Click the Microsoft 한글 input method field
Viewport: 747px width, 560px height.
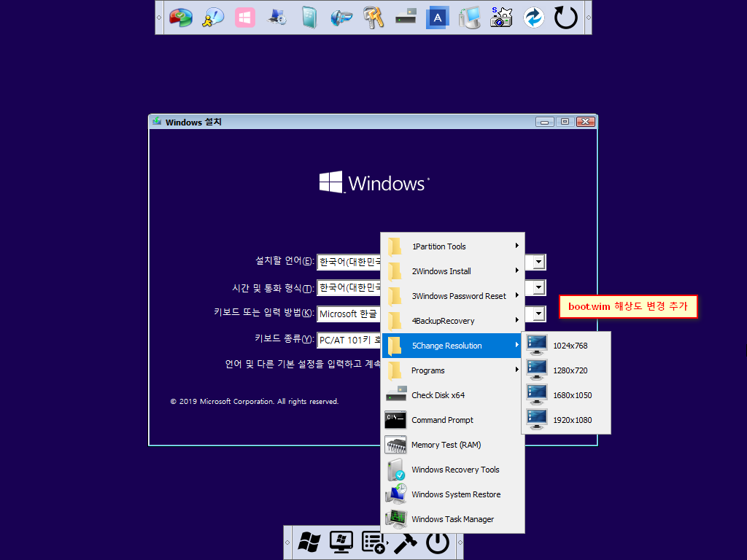click(x=349, y=314)
